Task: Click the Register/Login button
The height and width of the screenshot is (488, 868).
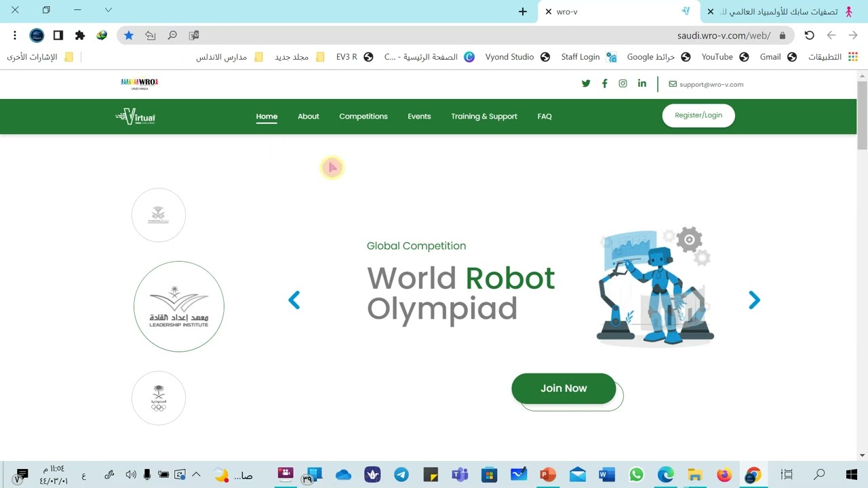Action: (x=698, y=115)
